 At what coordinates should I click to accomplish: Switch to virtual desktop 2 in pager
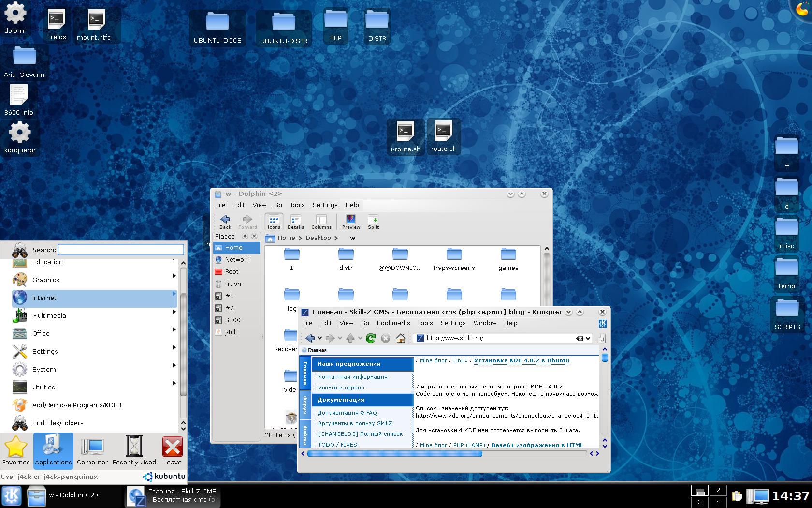coord(718,490)
